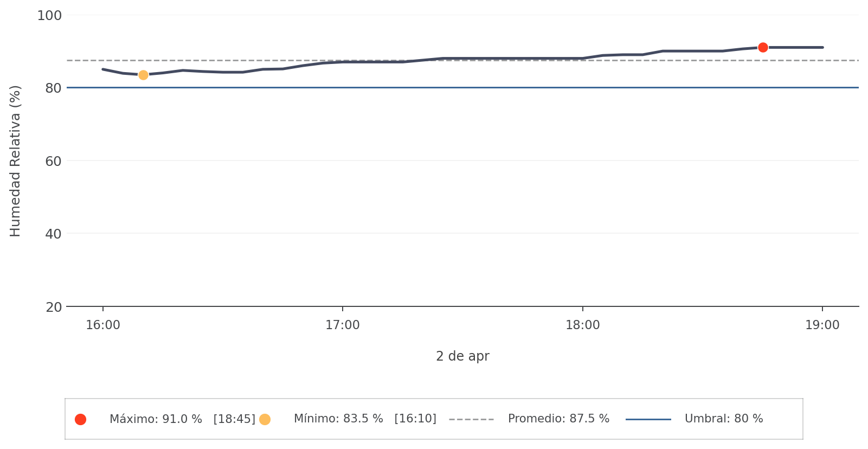Click the 20 y-axis label
This screenshot has height=449, width=868.
coord(53,307)
